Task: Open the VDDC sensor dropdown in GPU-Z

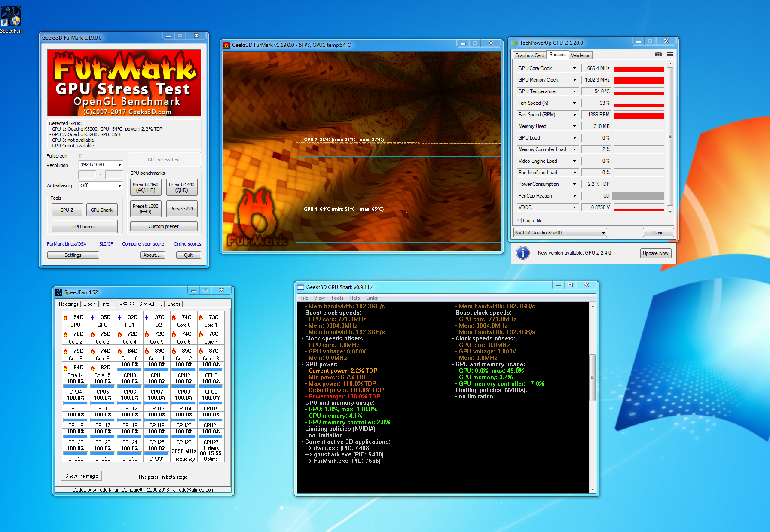Action: pos(547,207)
